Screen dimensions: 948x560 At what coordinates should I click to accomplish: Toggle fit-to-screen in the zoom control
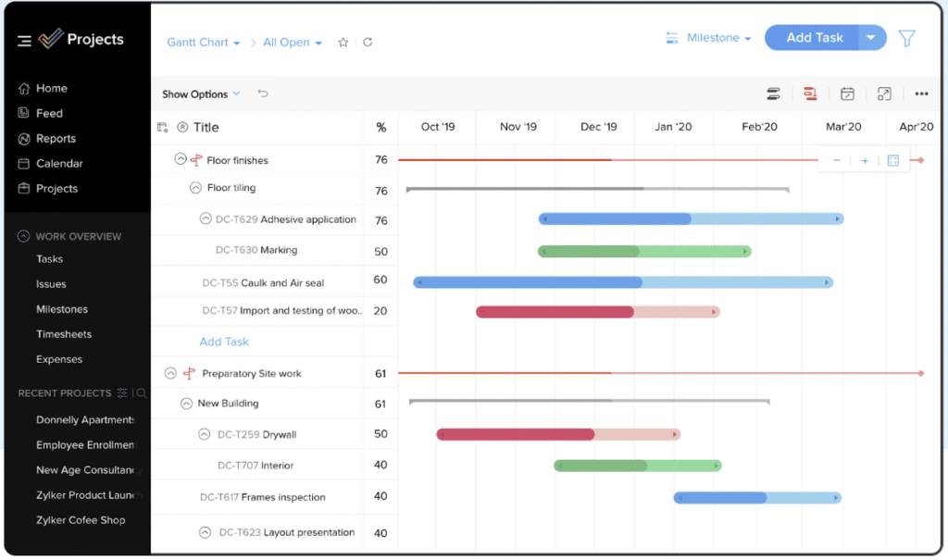892,160
